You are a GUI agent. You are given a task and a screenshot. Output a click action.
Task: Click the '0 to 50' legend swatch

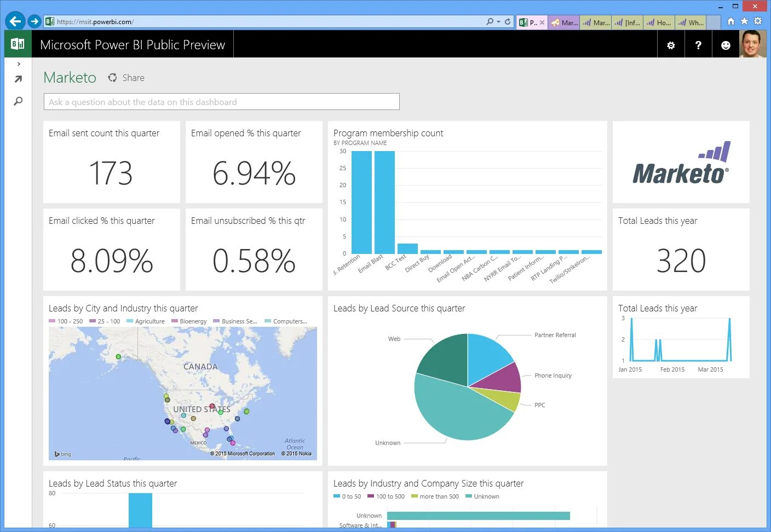(x=337, y=496)
